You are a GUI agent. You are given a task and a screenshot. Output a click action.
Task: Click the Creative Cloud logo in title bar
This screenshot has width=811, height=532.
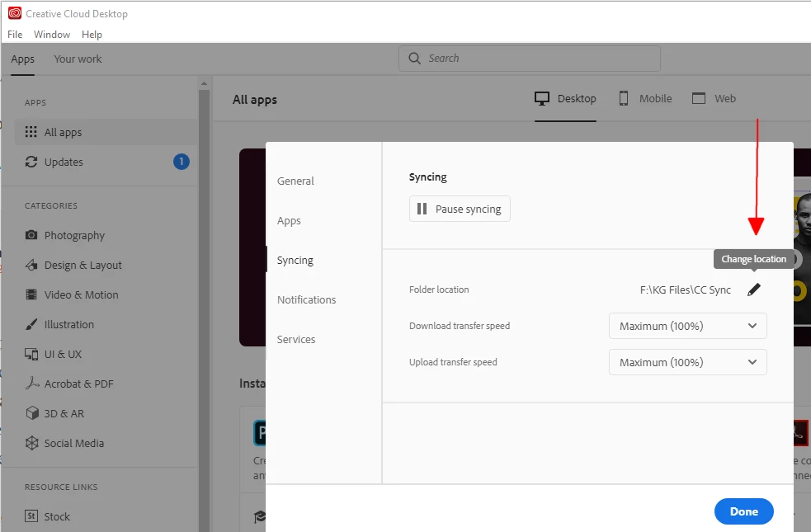click(15, 13)
